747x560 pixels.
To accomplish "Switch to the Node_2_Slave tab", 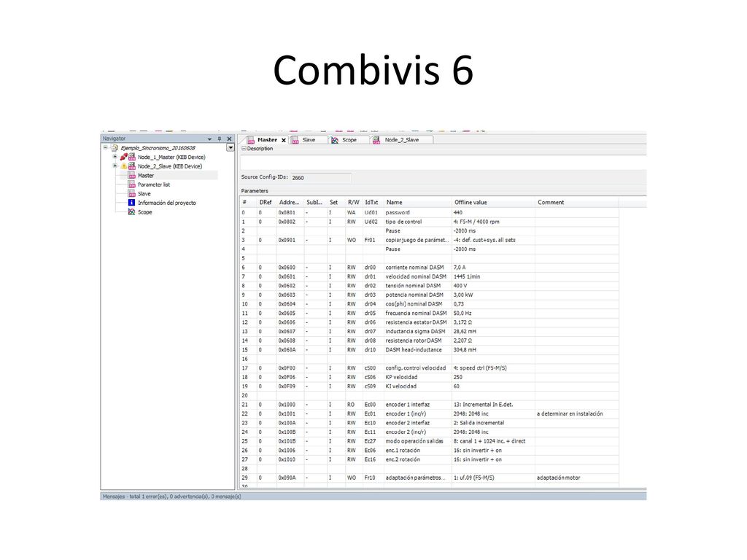I will click(x=402, y=140).
